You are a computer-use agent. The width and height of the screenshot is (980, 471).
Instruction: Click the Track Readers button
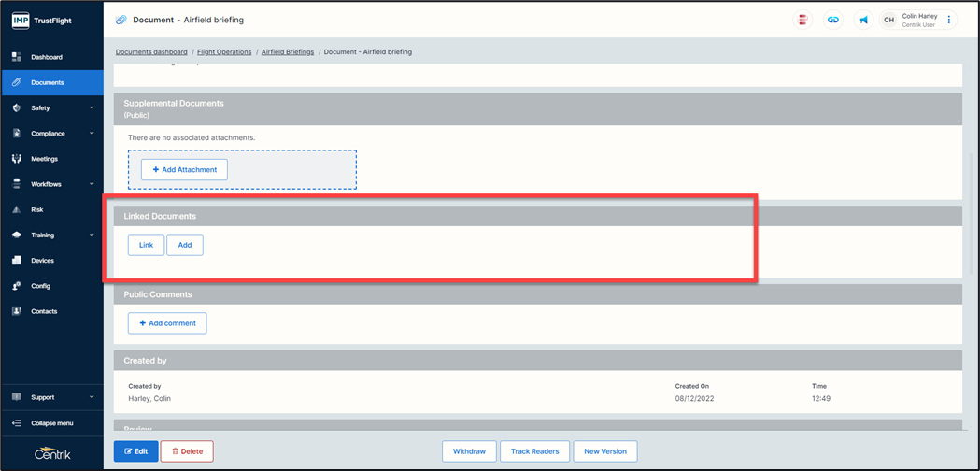[534, 451]
